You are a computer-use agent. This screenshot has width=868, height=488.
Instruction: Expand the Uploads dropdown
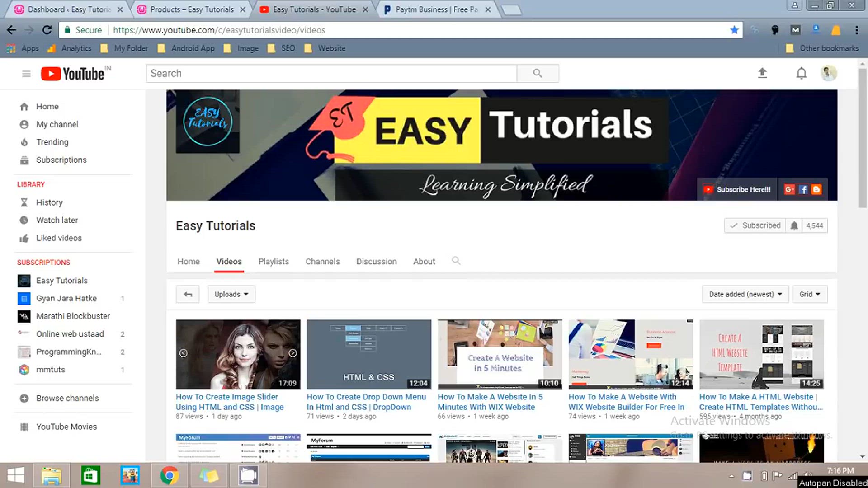coord(231,294)
